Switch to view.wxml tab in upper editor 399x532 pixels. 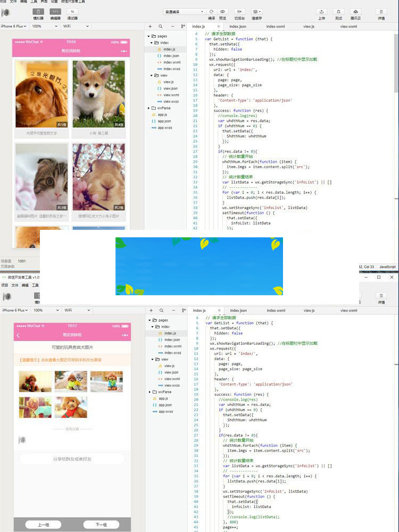[348, 26]
